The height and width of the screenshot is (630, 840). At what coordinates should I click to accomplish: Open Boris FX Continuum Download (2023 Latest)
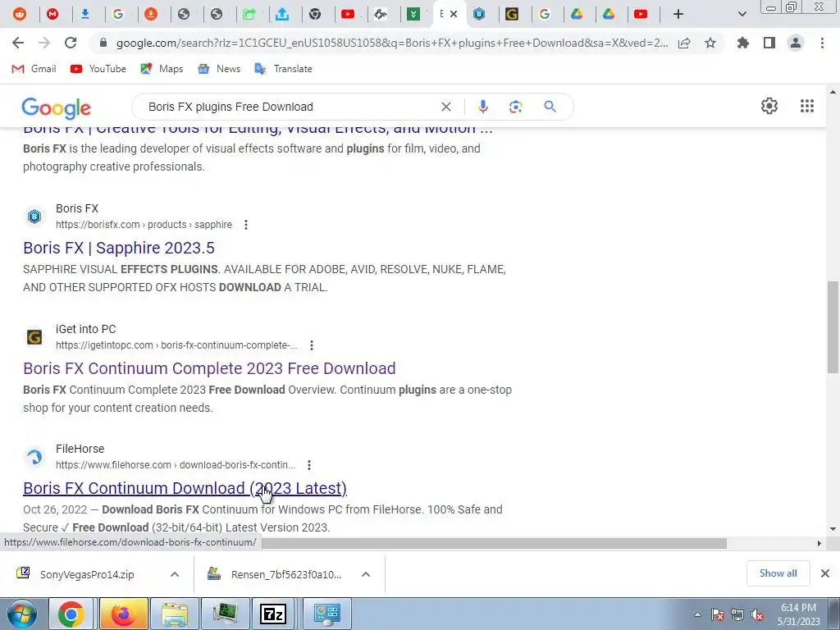point(185,488)
